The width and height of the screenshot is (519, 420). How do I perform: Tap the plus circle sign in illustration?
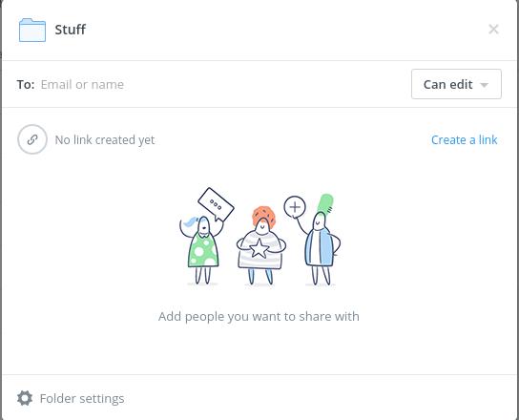tap(295, 207)
